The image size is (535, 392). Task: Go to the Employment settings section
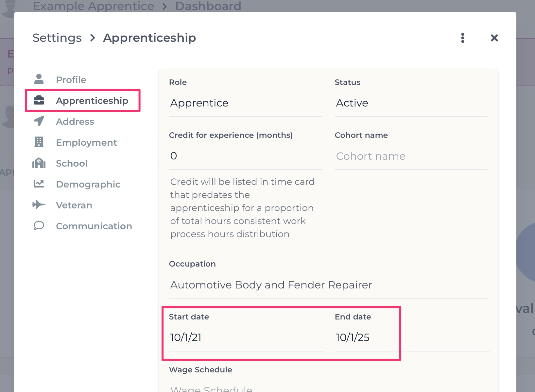86,142
